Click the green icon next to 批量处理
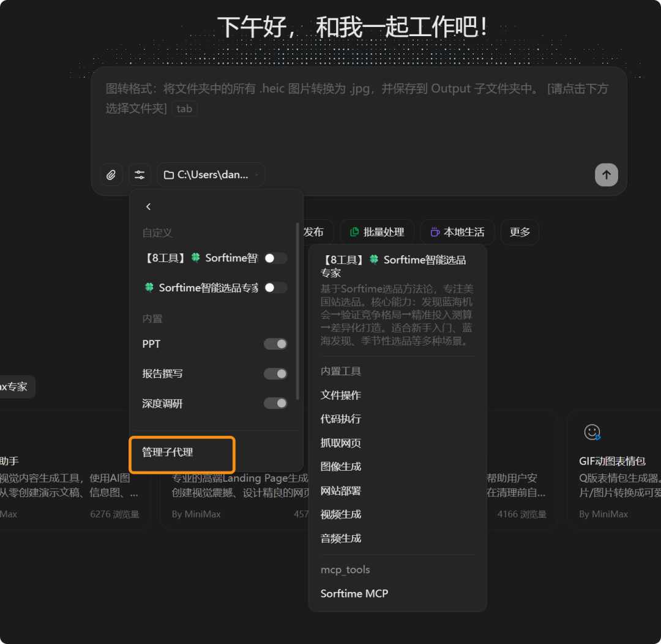Screen dimensions: 661x644 tap(354, 232)
